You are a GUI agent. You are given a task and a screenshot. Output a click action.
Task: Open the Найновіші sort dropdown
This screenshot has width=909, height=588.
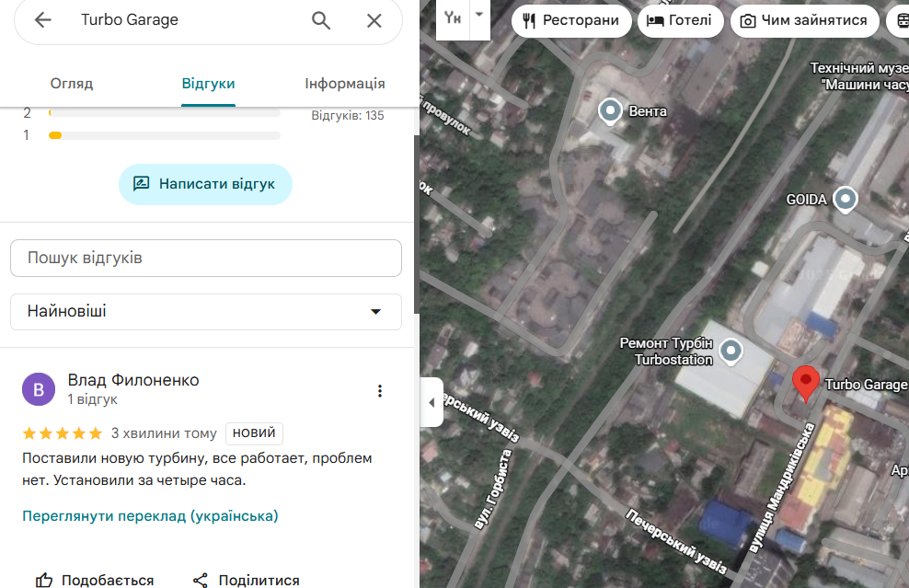pyautogui.click(x=206, y=311)
